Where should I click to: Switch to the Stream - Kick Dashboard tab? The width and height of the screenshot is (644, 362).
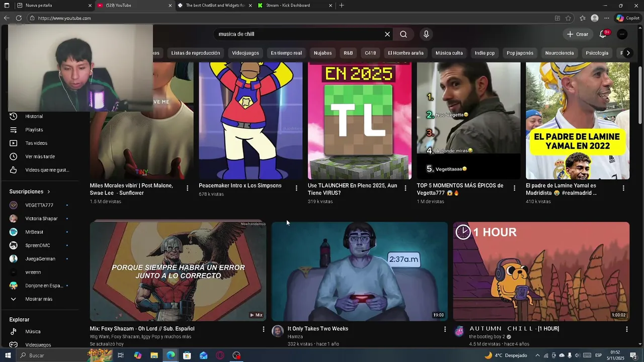coord(288,6)
